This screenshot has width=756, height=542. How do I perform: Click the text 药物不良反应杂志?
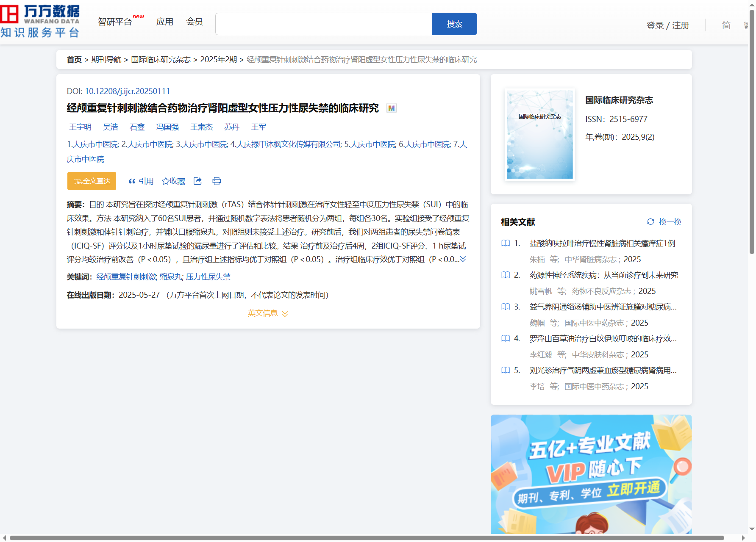(601, 291)
